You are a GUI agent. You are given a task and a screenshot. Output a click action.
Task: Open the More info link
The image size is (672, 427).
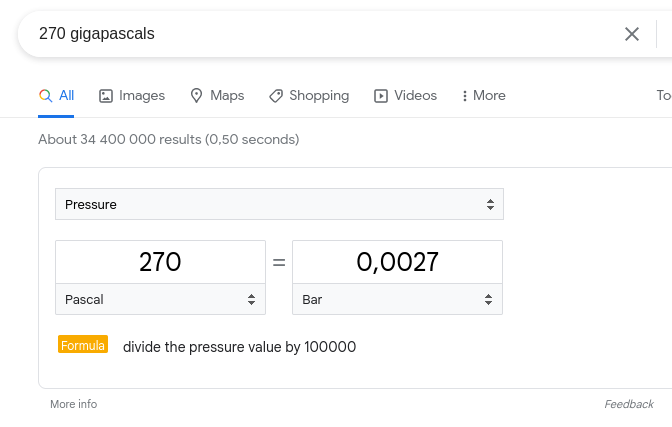tap(74, 404)
